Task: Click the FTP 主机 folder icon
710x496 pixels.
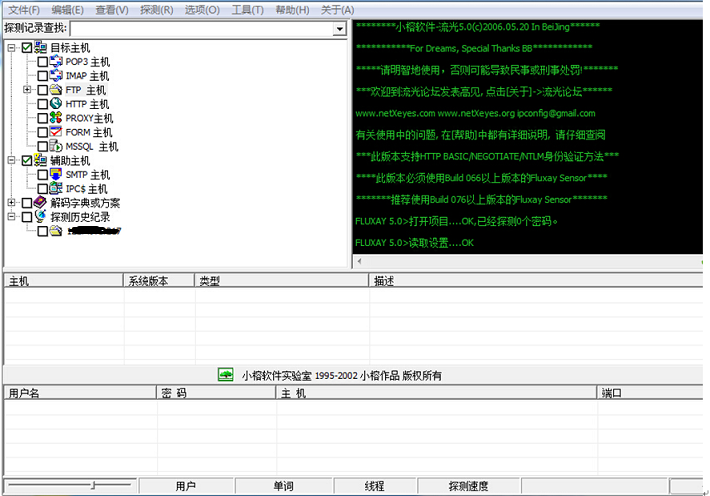Action: [x=57, y=90]
